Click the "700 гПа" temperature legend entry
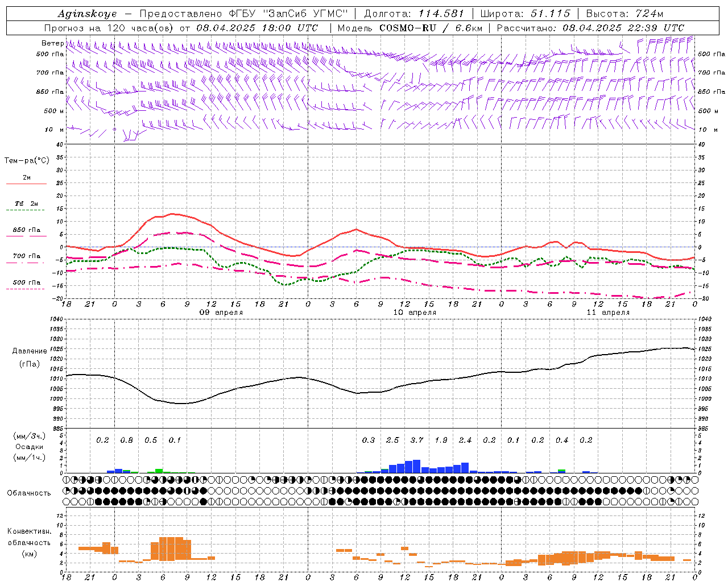Viewport: 728px width, 582px height. click(26, 256)
